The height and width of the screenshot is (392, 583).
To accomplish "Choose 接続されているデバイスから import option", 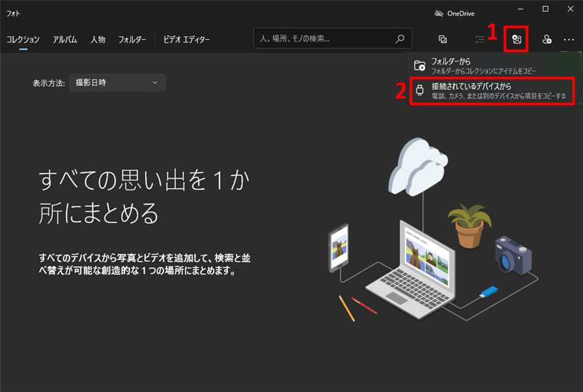I will 493,91.
